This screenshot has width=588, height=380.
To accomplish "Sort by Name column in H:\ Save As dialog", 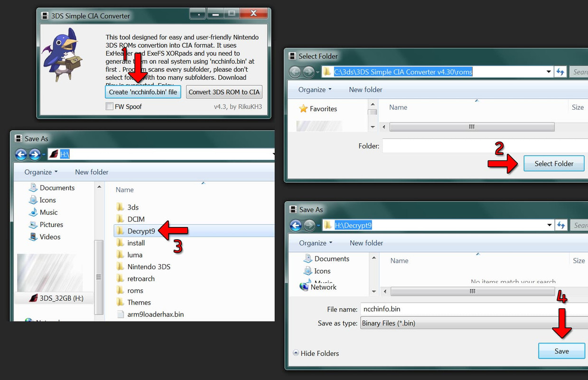I will pos(125,190).
